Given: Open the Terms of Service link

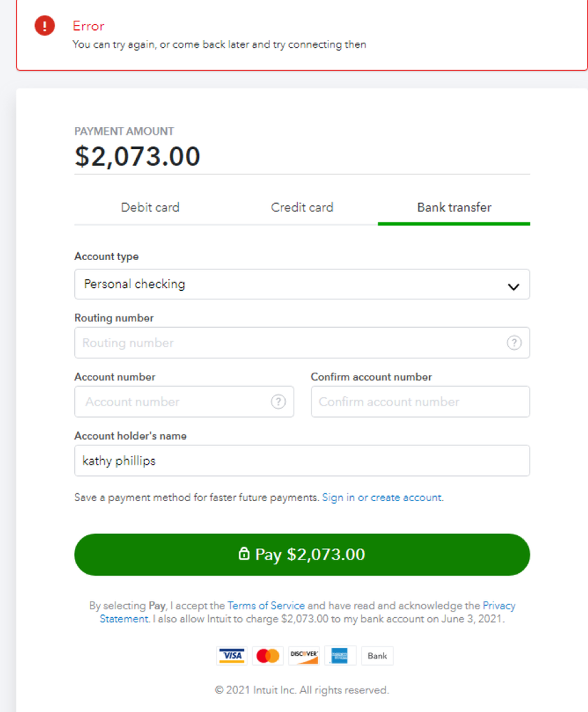Looking at the screenshot, I should [266, 606].
